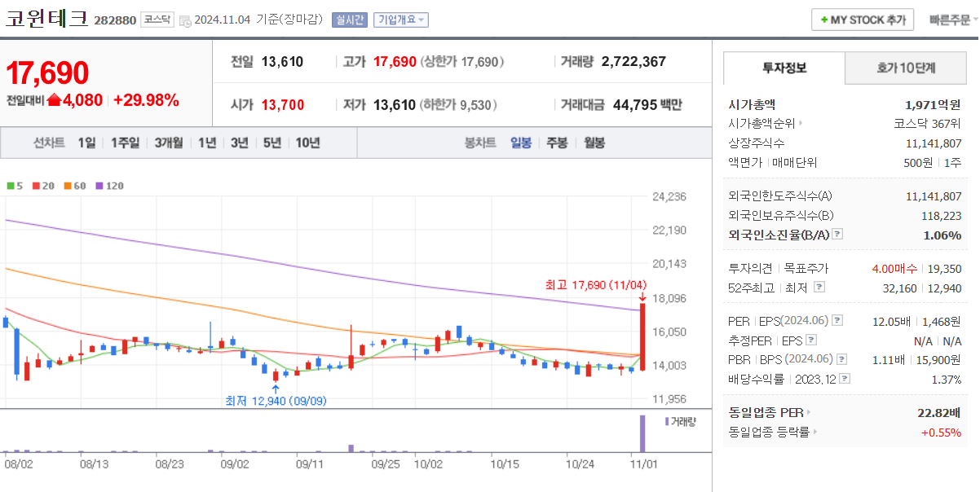Viewport: 980px width, 492px height.
Task: Click the red up-arrow beside 4,080
Action: (x=55, y=100)
